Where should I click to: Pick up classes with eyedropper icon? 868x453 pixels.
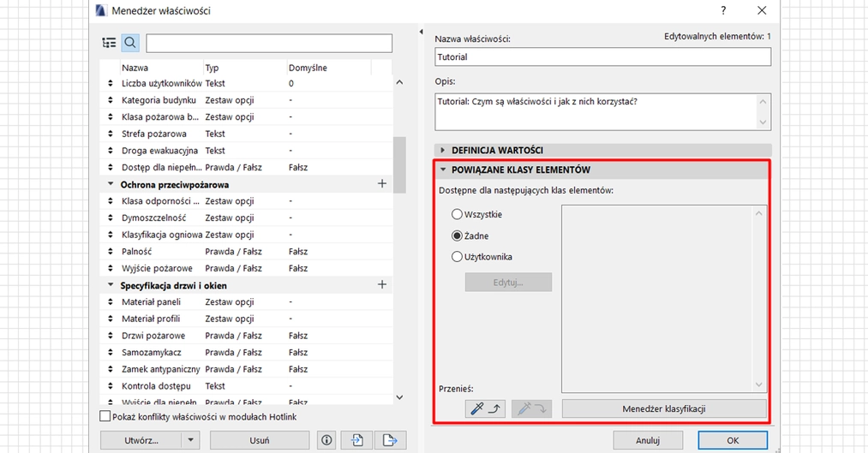(x=485, y=408)
